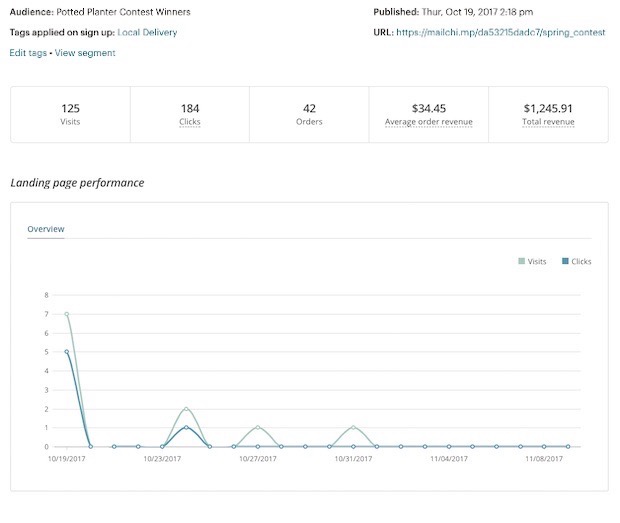
Task: Toggle the Visits series legend swatch
Action: pyautogui.click(x=522, y=261)
